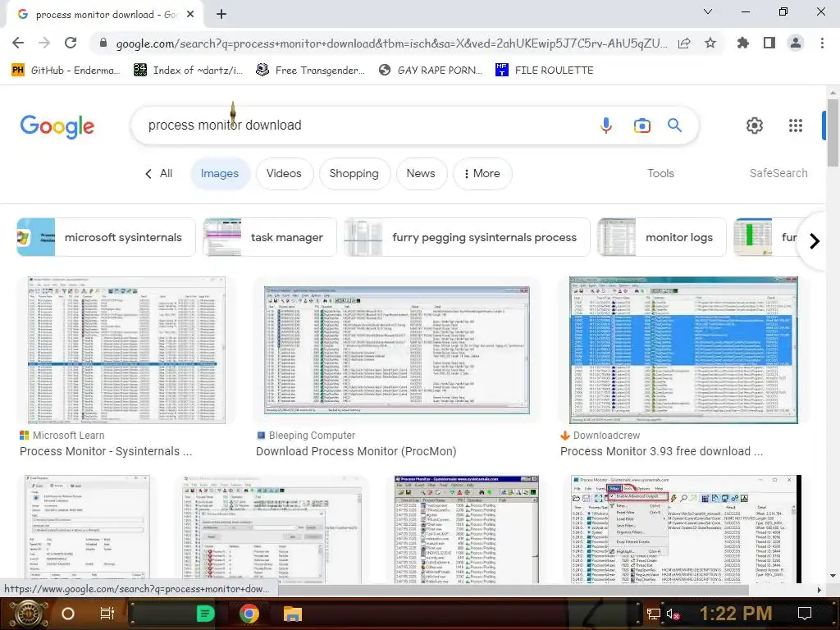
Task: Open the Chrome three-dot menu
Action: [x=822, y=43]
